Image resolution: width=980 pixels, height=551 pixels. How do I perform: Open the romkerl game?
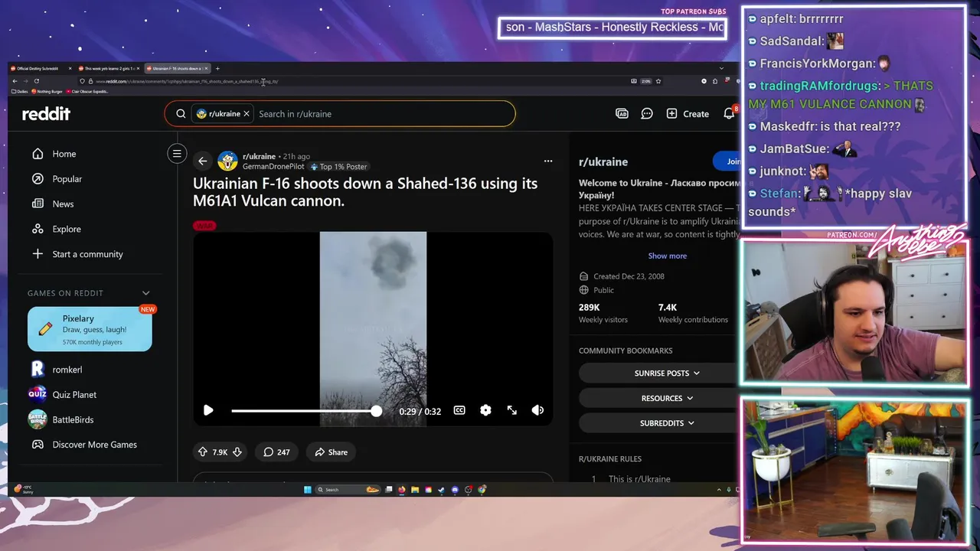click(x=55, y=370)
